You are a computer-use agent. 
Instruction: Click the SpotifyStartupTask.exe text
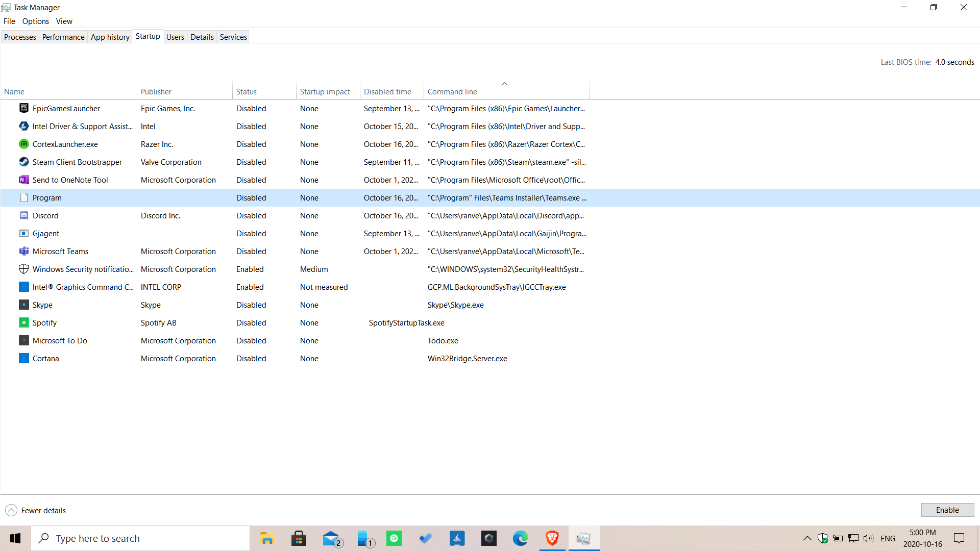click(x=406, y=322)
